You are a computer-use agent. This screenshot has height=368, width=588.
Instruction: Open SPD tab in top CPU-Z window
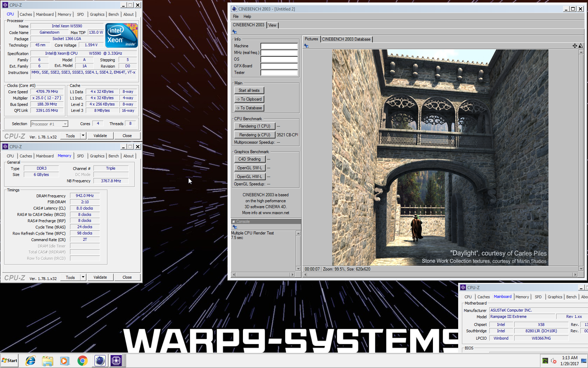click(80, 14)
